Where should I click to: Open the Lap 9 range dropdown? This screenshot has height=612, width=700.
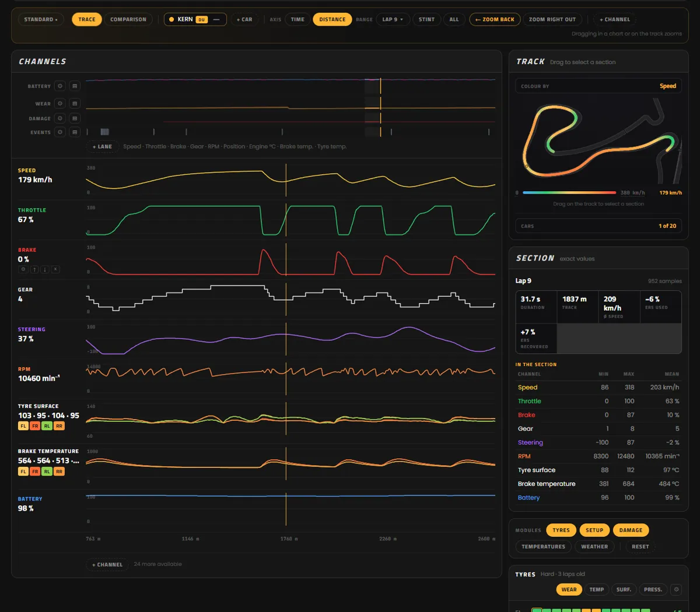[393, 19]
